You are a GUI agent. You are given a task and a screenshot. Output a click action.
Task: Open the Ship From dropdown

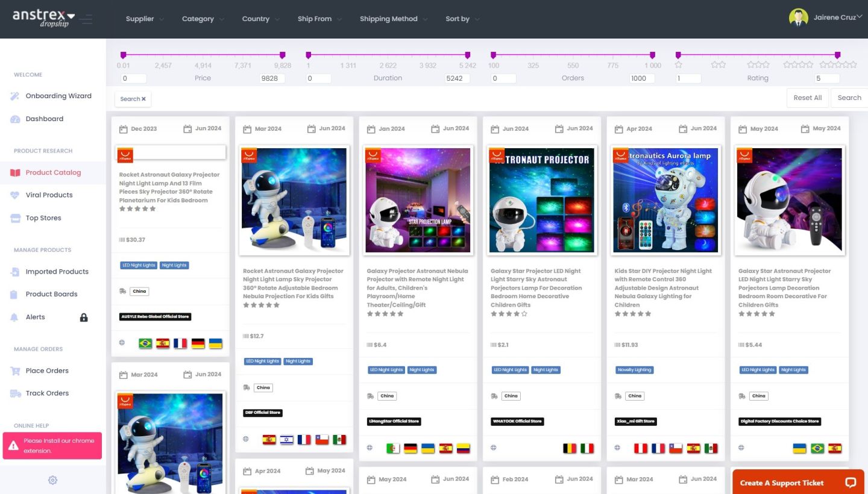(x=319, y=19)
